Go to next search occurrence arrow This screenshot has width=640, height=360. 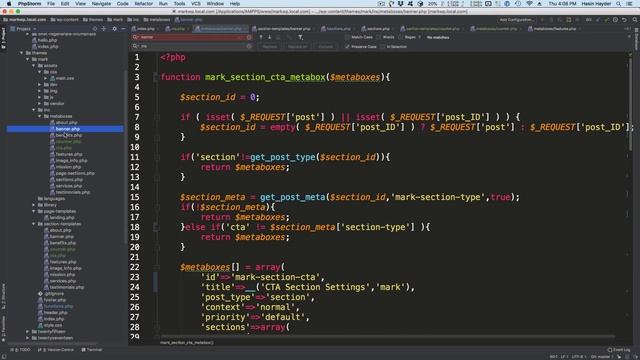click(269, 37)
